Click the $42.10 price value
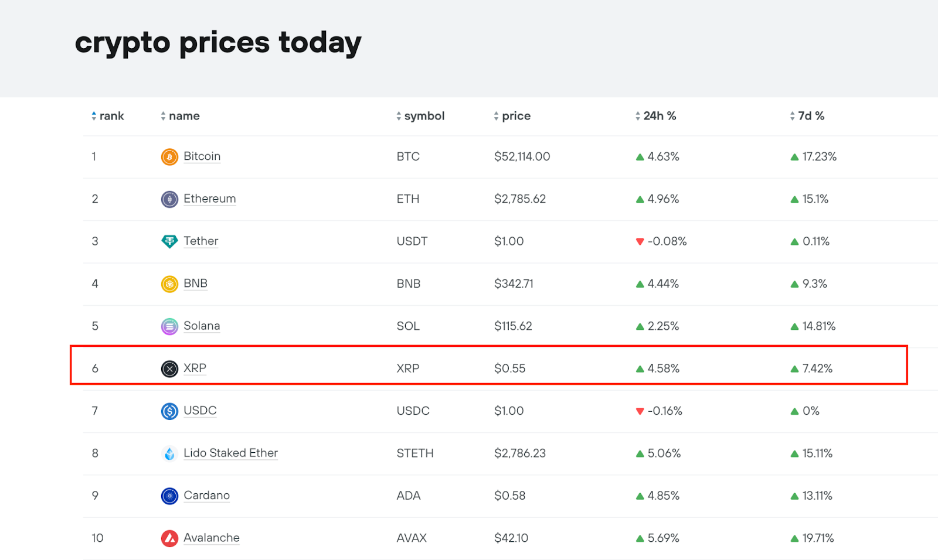 [511, 538]
